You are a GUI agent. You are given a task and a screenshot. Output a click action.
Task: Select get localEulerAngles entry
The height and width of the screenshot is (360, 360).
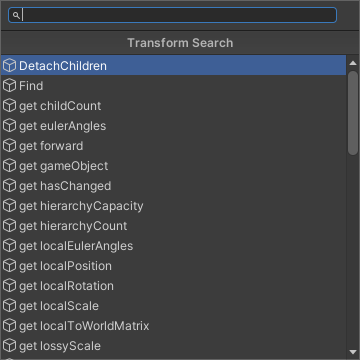point(173,246)
